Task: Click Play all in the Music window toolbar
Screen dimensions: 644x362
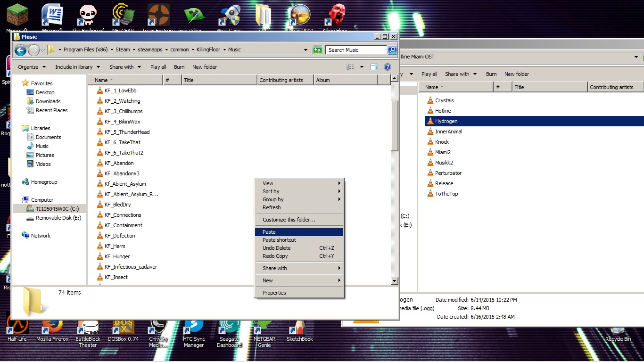Action: (158, 67)
